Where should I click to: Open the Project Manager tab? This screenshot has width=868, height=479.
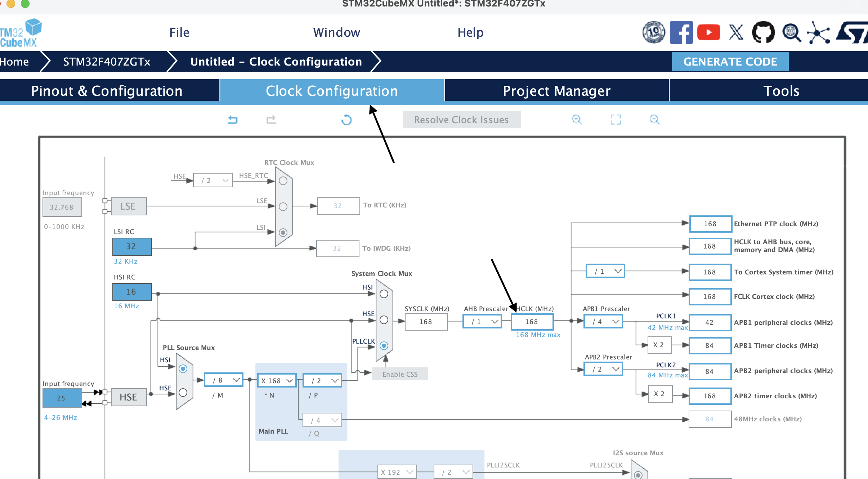556,91
